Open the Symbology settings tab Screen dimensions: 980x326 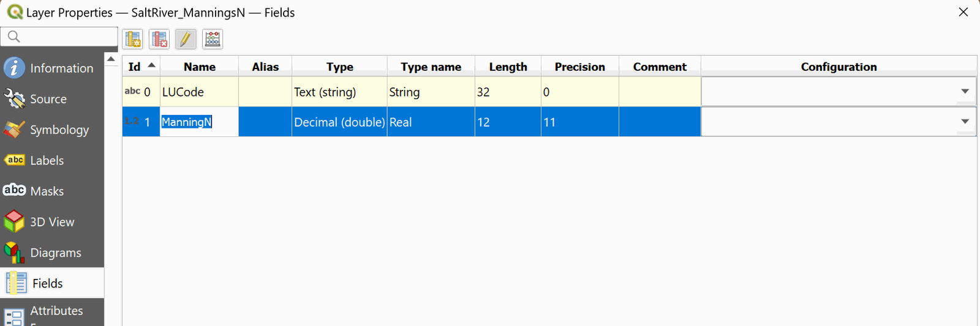click(52, 130)
